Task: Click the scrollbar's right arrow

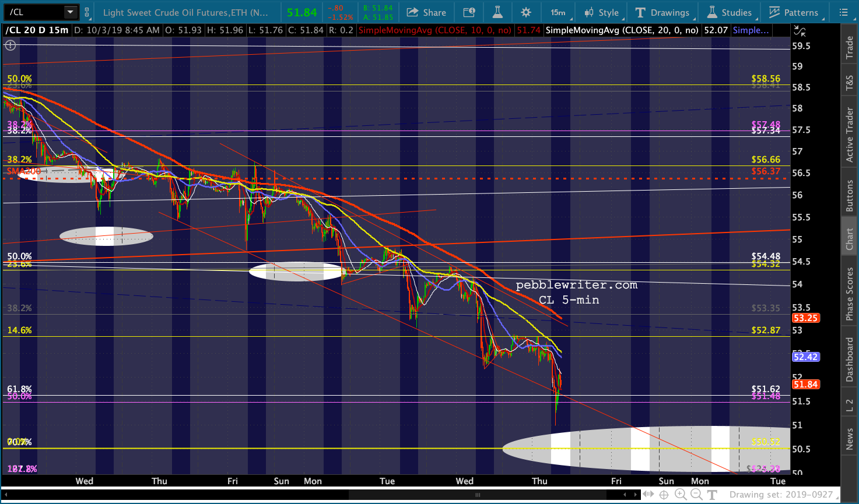Action: [x=636, y=495]
